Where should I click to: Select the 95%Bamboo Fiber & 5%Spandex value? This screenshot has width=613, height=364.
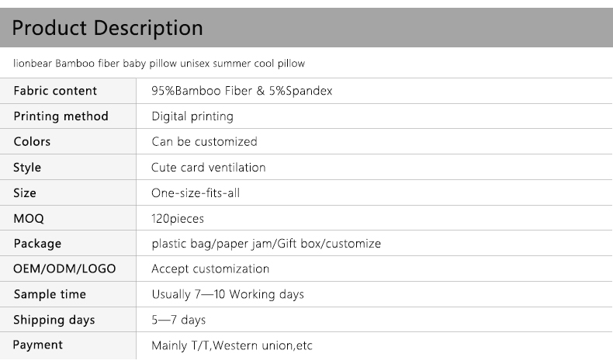[241, 91]
